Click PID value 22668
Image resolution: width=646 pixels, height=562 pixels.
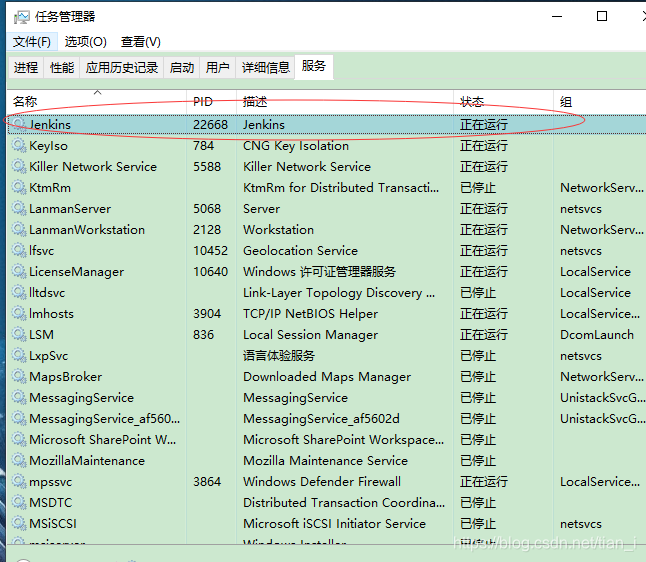[211, 124]
